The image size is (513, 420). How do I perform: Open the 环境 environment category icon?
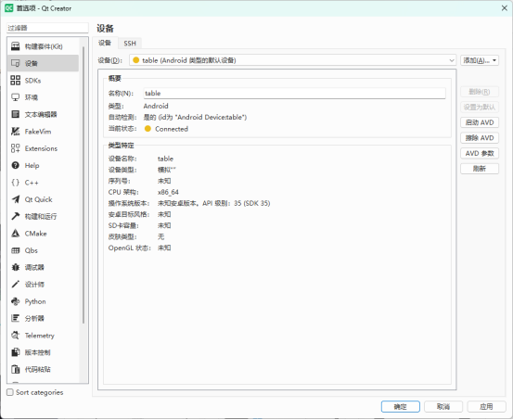coord(16,97)
